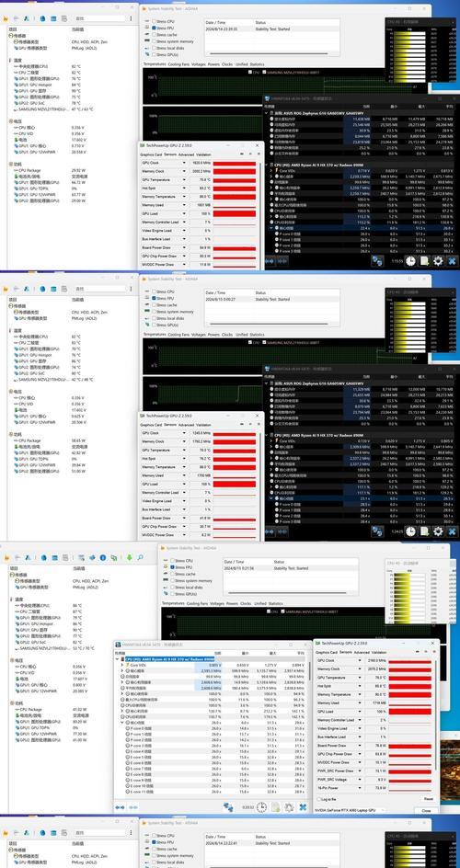The height and width of the screenshot is (868, 460).
Task: Open Graphics Card tab in GPU-Z showing 1245.0 MHz
Action: [x=151, y=425]
